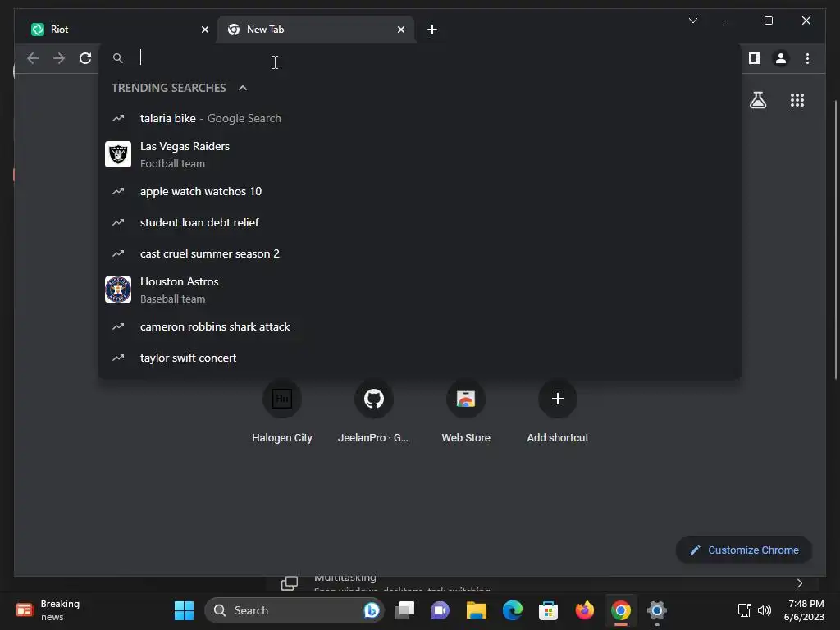This screenshot has height=630, width=840.
Task: Open the Web Store shortcut
Action: (466, 412)
